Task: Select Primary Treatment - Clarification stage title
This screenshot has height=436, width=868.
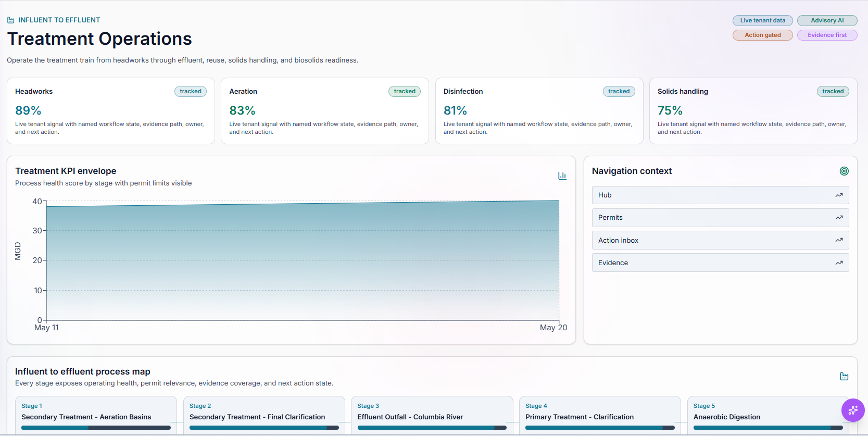Action: click(580, 417)
